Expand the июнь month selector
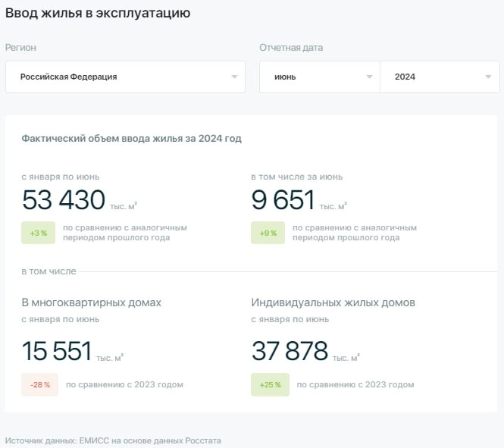This screenshot has height=448, width=504. 319,77
